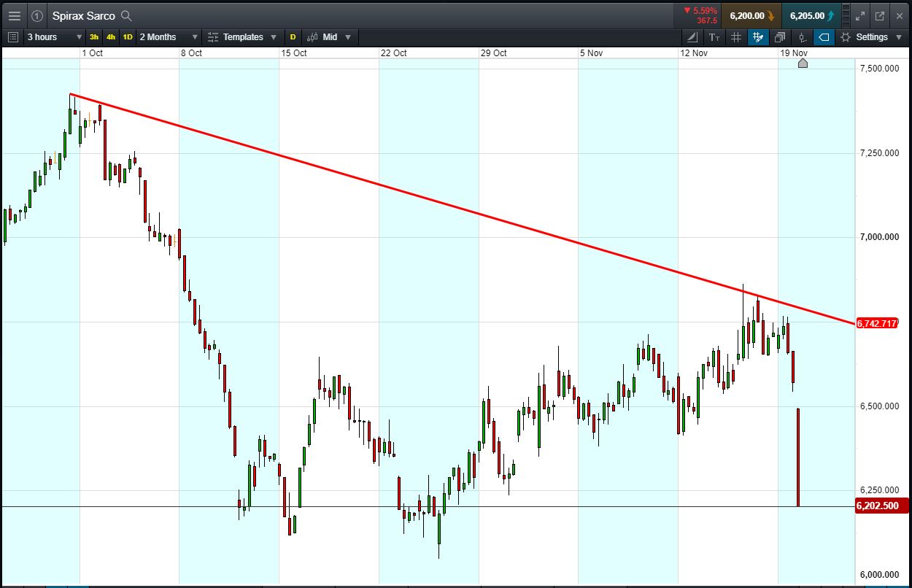912x588 pixels.
Task: Click the 6,000.000 price axis label
Action: click(x=879, y=575)
